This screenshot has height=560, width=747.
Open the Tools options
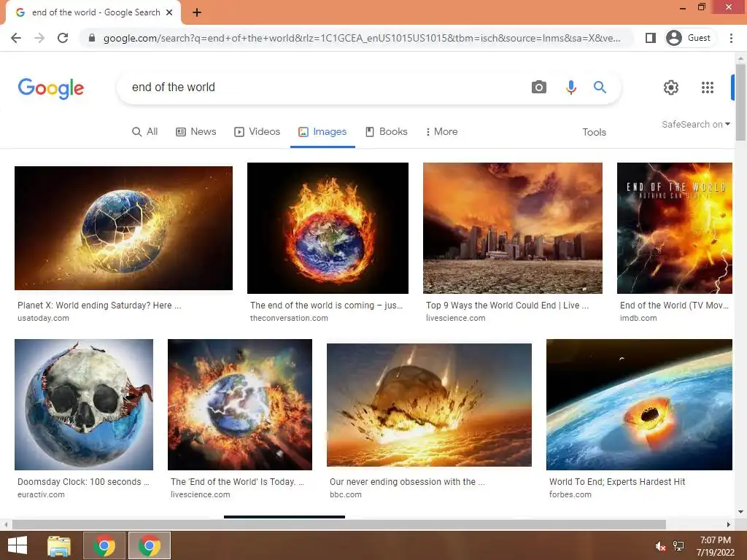pos(594,133)
